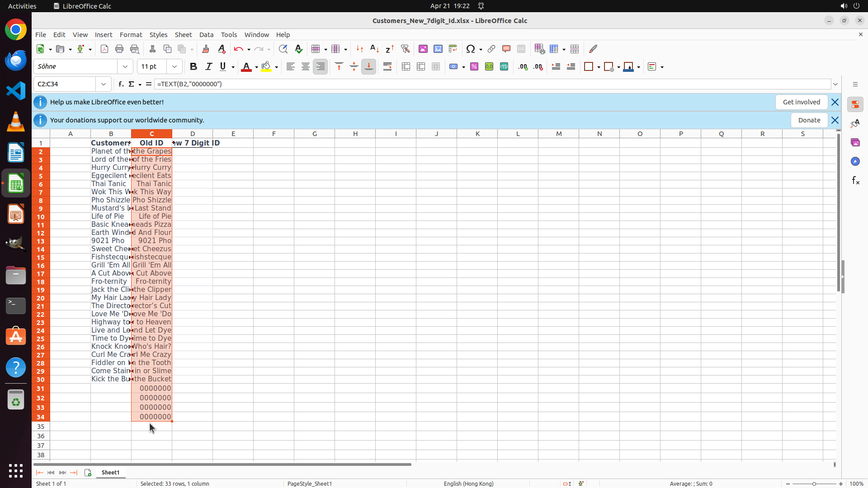Click the Donate button
The height and width of the screenshot is (488, 868).
pos(809,120)
